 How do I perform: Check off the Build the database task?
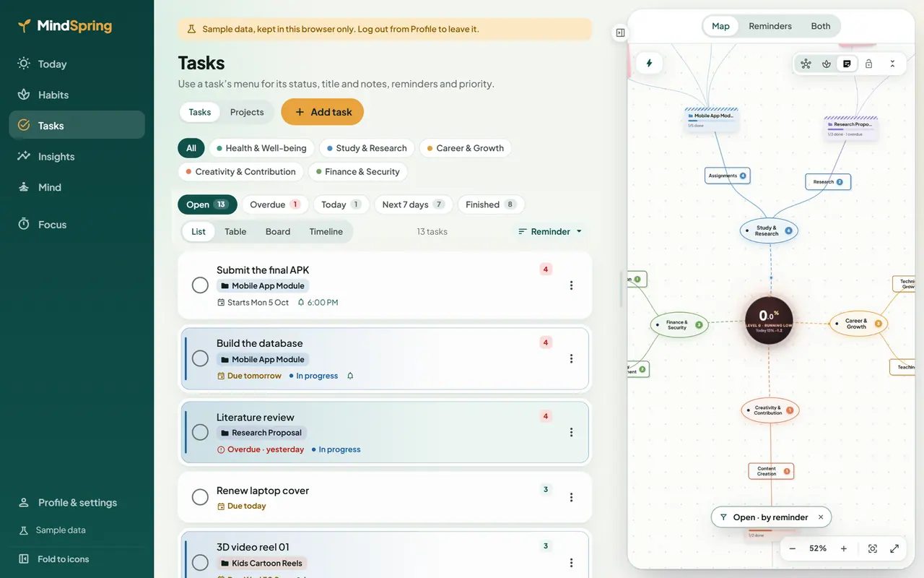tap(200, 358)
